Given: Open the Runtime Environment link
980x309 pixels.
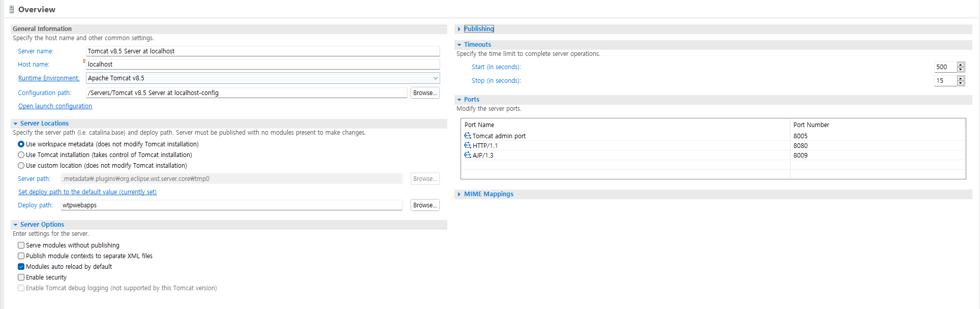Looking at the screenshot, I should tap(49, 78).
